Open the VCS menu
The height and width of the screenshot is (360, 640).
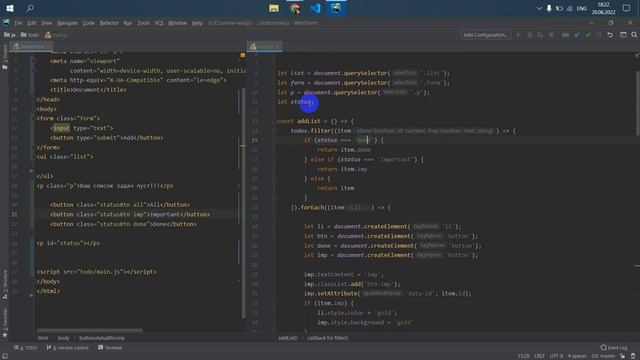coord(159,23)
